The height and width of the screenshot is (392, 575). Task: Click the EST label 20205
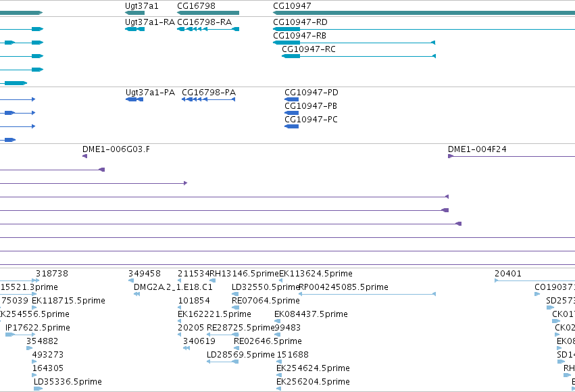(191, 328)
